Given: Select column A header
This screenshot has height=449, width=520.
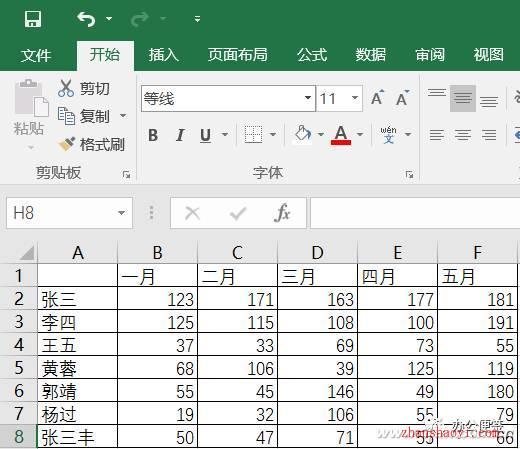Looking at the screenshot, I should click(78, 252).
